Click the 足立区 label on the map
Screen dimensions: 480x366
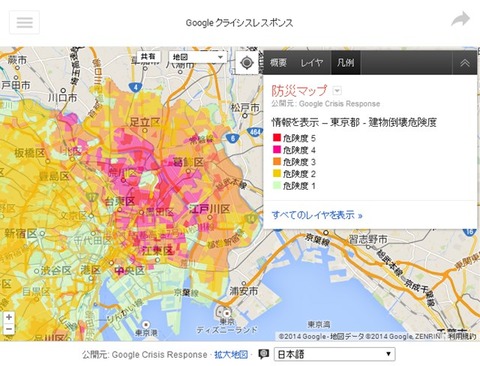pos(145,122)
